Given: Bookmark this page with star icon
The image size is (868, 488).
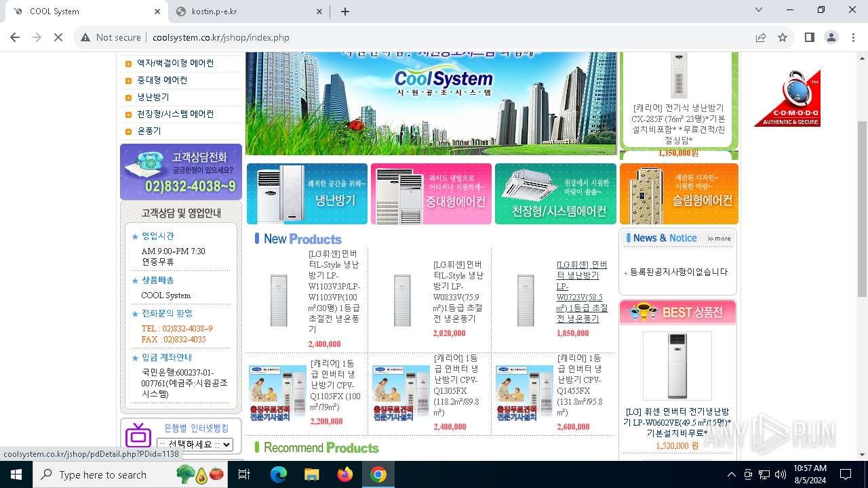Looking at the screenshot, I should (783, 37).
